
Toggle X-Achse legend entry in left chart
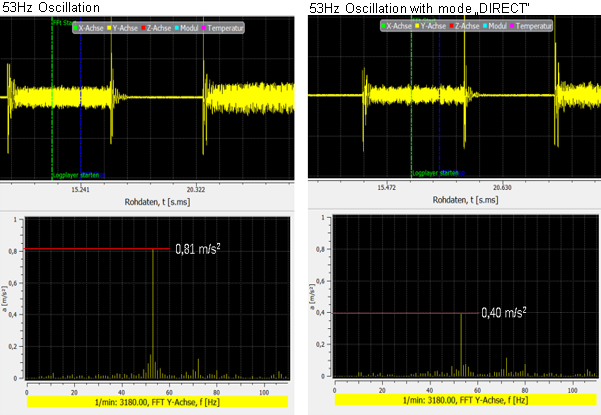(89, 28)
